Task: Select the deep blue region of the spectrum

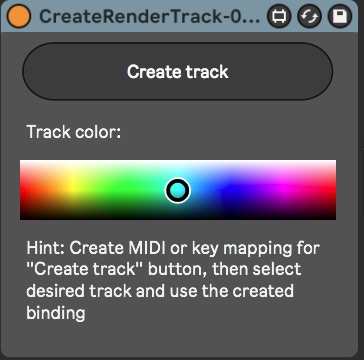Action: click(x=231, y=190)
